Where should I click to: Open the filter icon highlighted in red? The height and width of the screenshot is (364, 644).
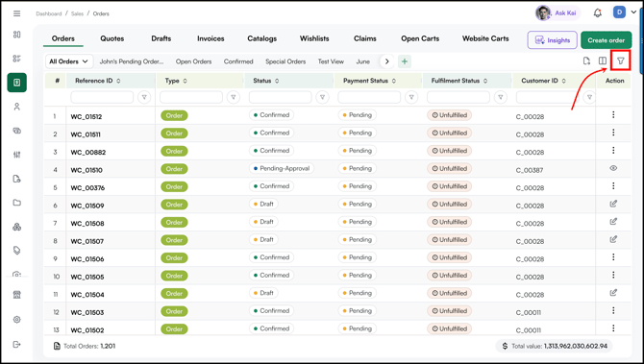pos(621,61)
